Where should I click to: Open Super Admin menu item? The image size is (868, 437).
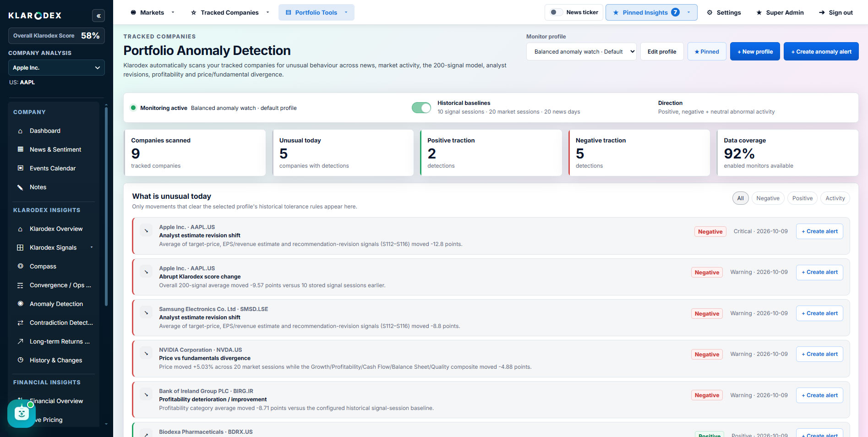click(x=780, y=12)
